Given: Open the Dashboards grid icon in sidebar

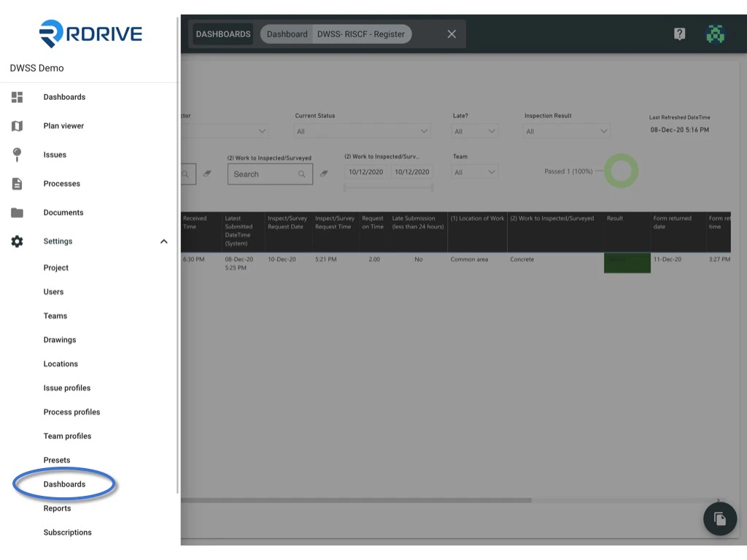Looking at the screenshot, I should (x=16, y=96).
